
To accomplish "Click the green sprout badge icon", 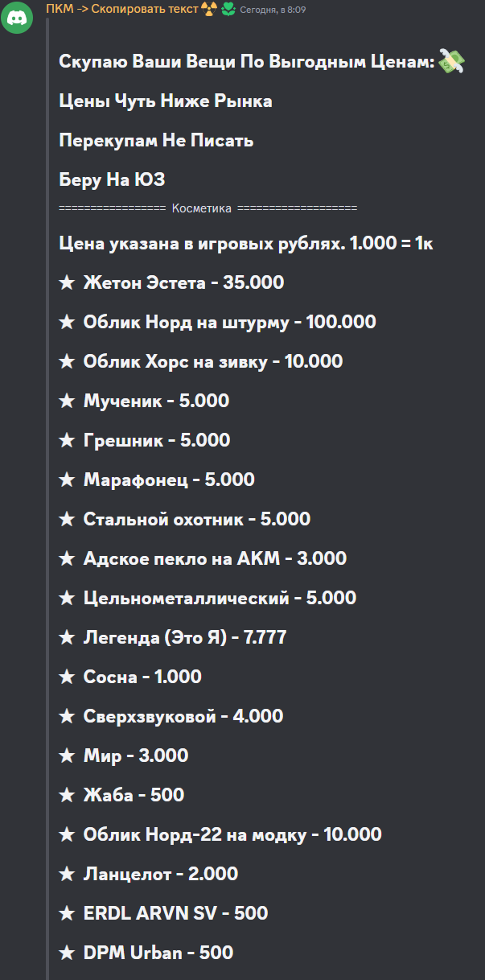I will tap(228, 9).
